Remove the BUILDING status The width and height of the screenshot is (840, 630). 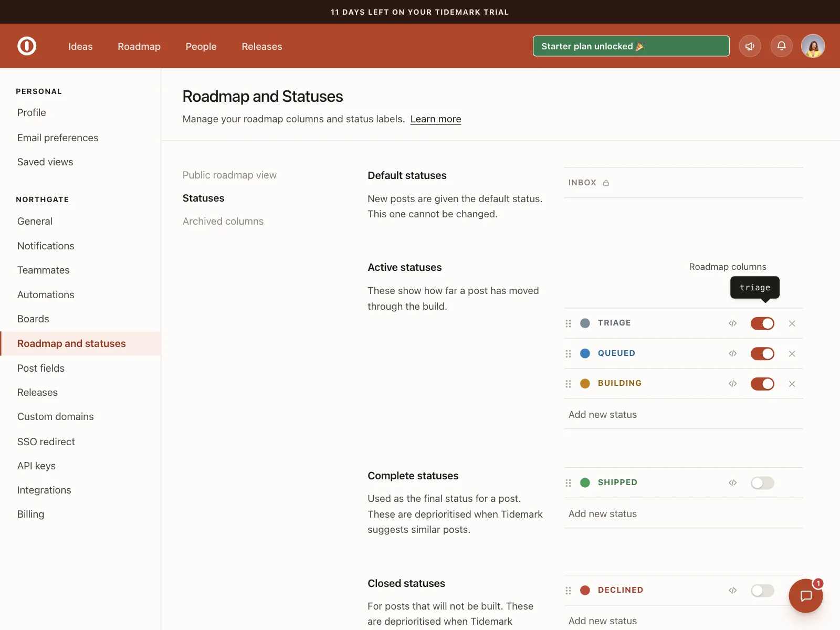pos(792,384)
